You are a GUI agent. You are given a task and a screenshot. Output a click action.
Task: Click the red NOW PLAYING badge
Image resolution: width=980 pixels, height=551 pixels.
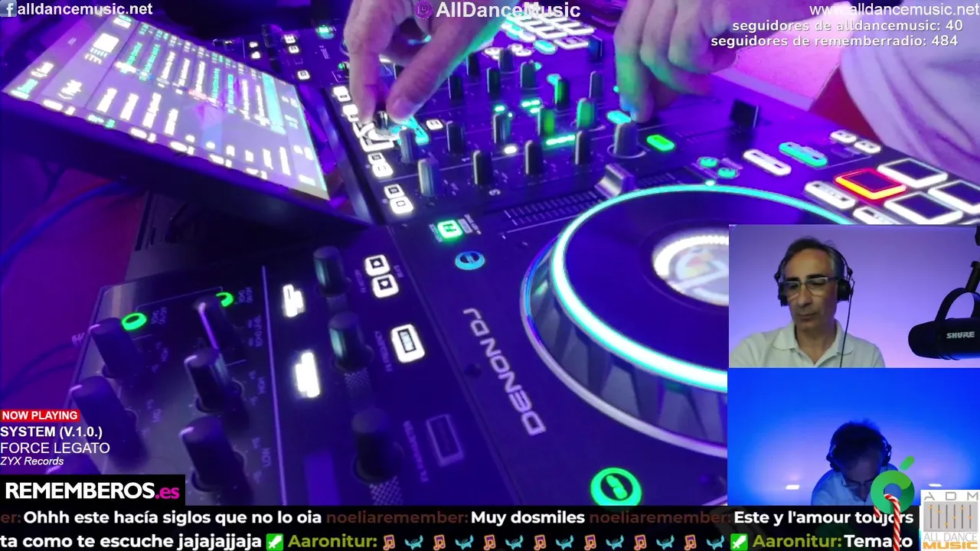coord(40,416)
